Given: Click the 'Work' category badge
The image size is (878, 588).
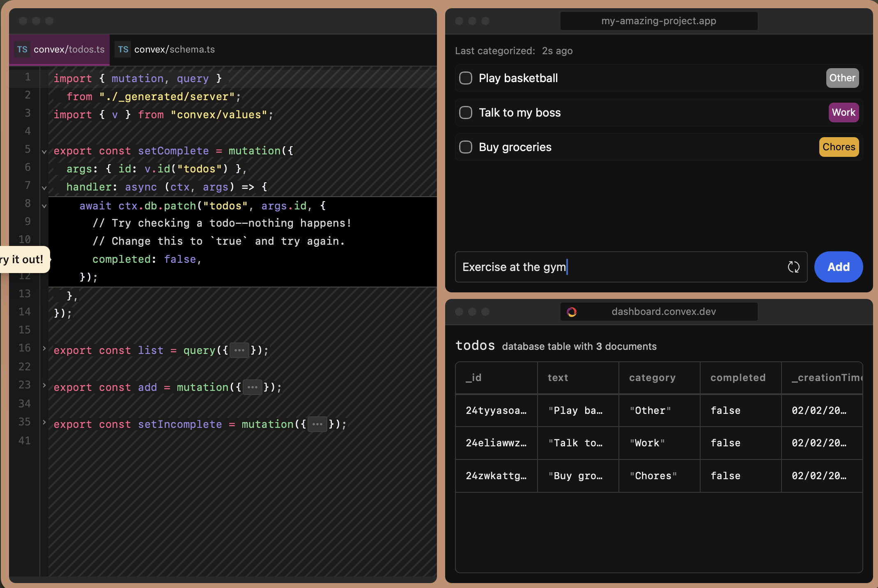Looking at the screenshot, I should pos(843,113).
